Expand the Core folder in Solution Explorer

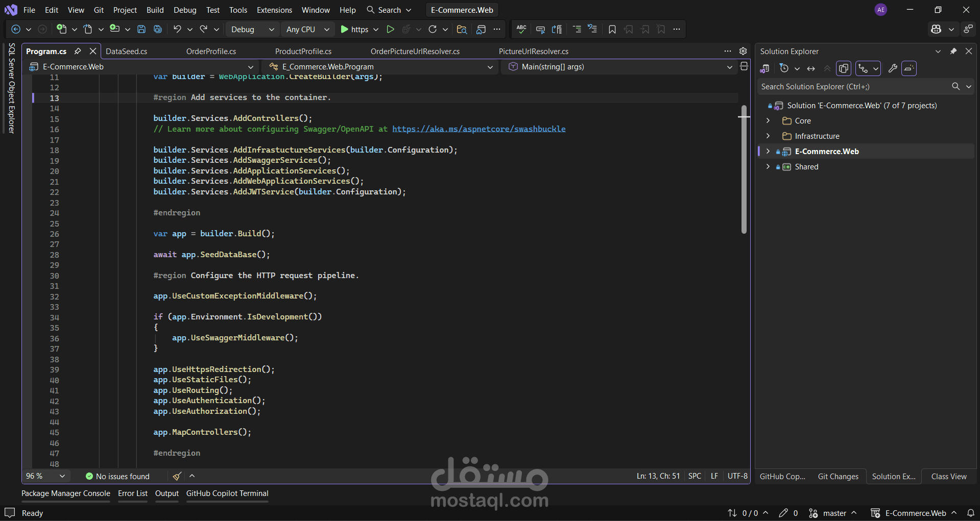pos(768,121)
